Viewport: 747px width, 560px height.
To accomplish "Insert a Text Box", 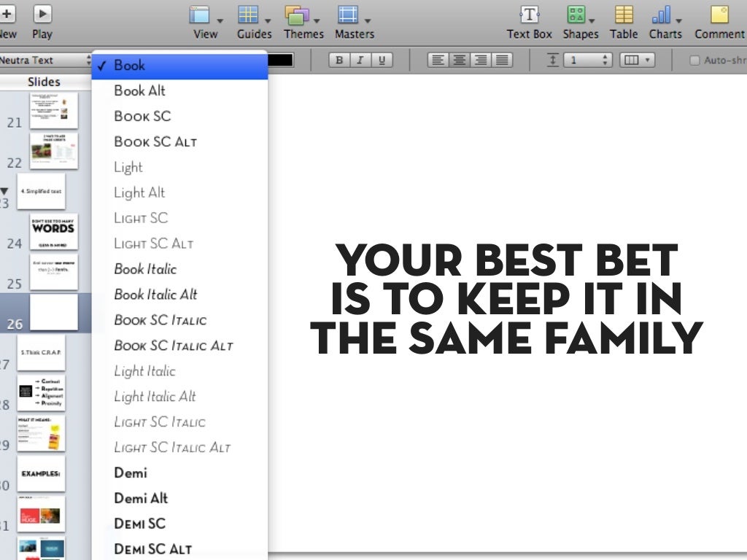I will pos(529,15).
